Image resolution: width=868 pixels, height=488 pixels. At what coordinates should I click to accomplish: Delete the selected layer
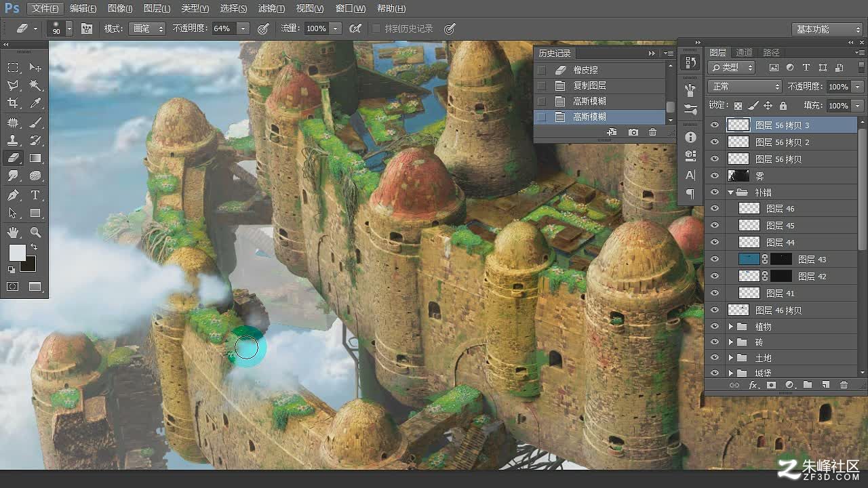pyautogui.click(x=844, y=385)
